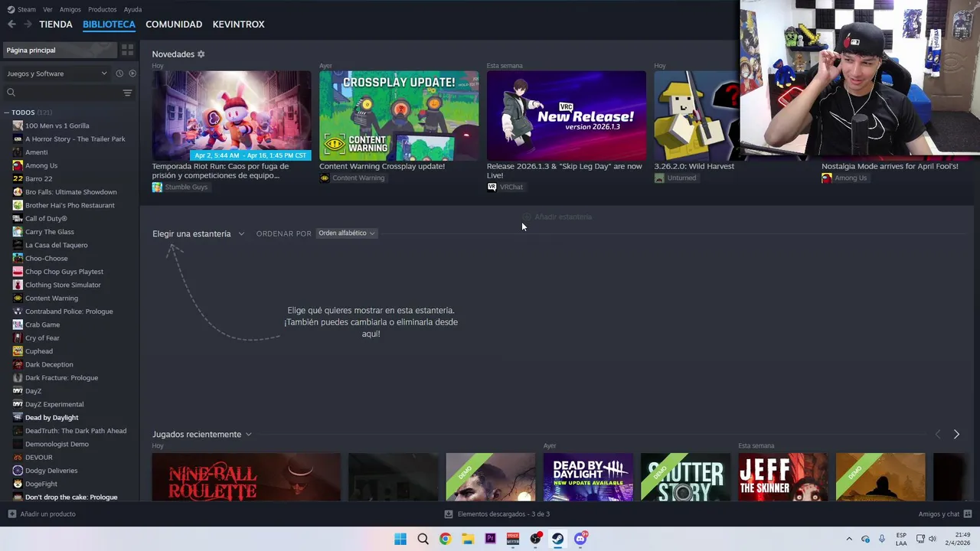980x551 pixels.
Task: Show next recently played games arrow
Action: click(956, 434)
